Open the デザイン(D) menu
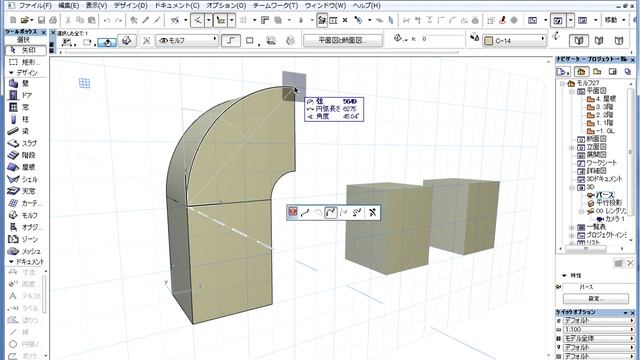 click(x=131, y=6)
